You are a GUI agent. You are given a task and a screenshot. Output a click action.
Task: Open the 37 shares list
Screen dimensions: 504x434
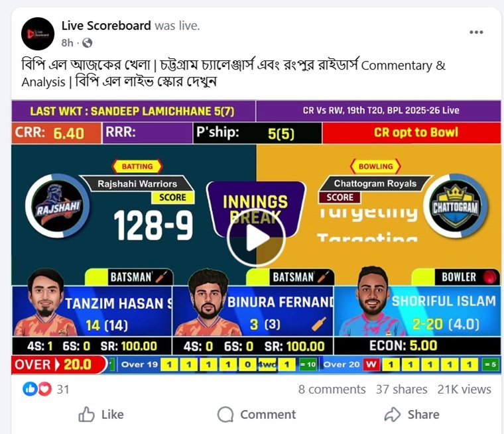(401, 390)
